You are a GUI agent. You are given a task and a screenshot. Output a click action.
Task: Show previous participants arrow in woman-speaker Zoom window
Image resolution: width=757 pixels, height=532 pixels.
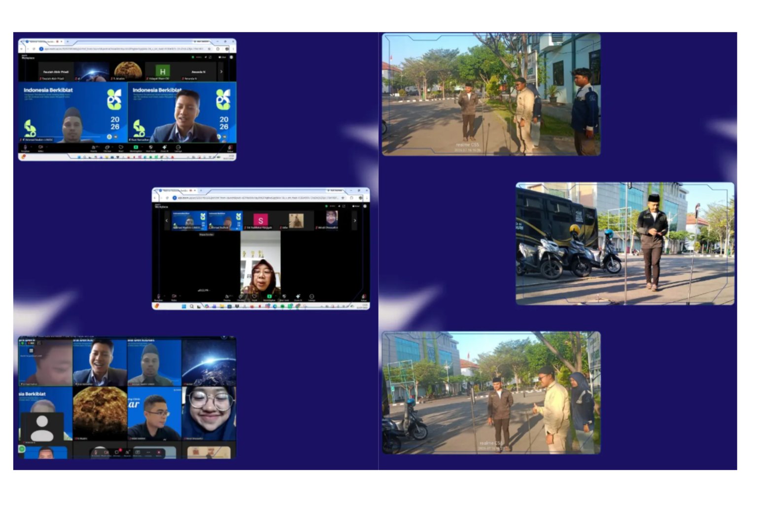pyautogui.click(x=167, y=221)
